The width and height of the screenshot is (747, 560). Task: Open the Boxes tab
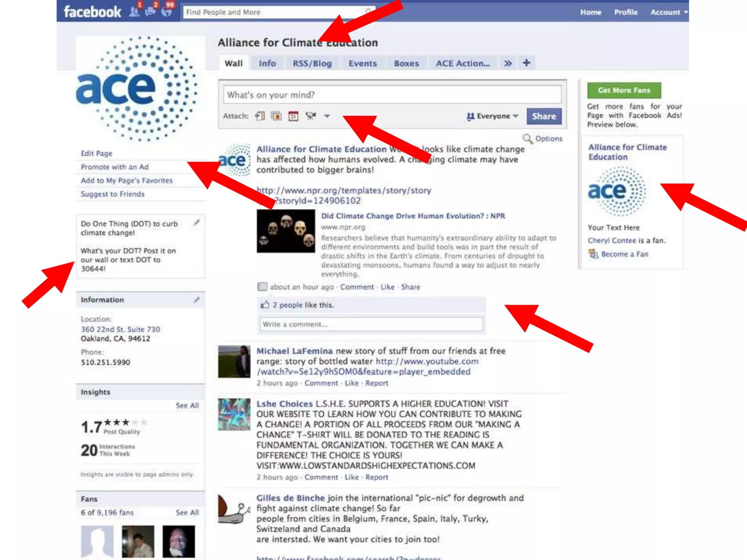(406, 63)
